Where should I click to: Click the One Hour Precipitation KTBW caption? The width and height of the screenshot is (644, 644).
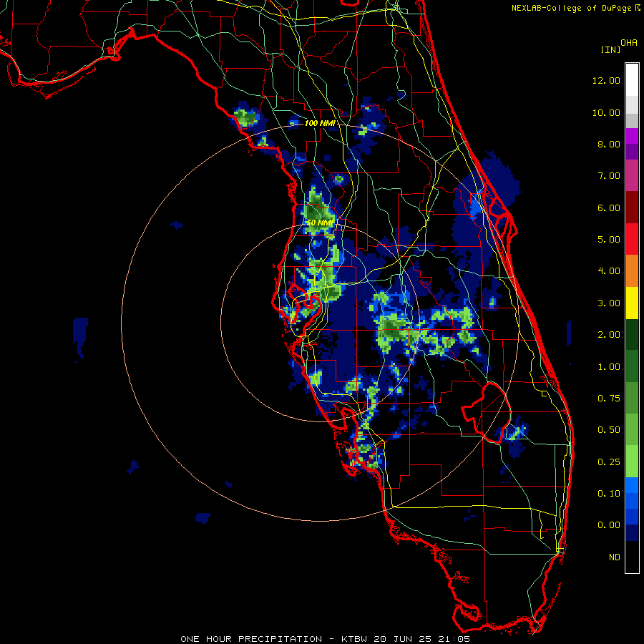click(x=325, y=639)
